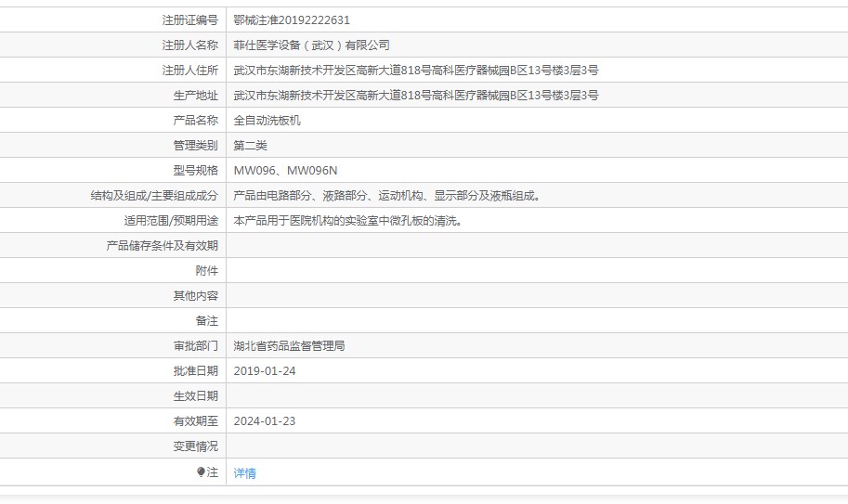
Task: Open the 详情 details link
Action: [x=244, y=472]
